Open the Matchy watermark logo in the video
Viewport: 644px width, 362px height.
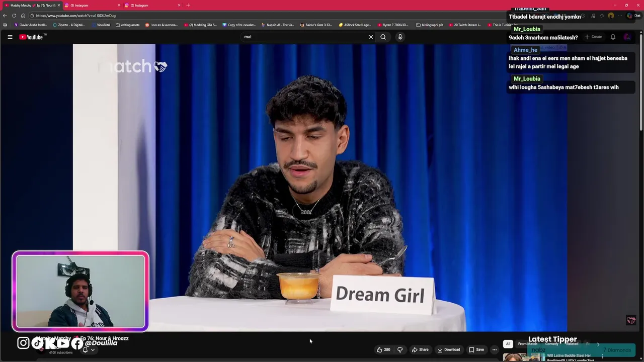click(x=133, y=66)
